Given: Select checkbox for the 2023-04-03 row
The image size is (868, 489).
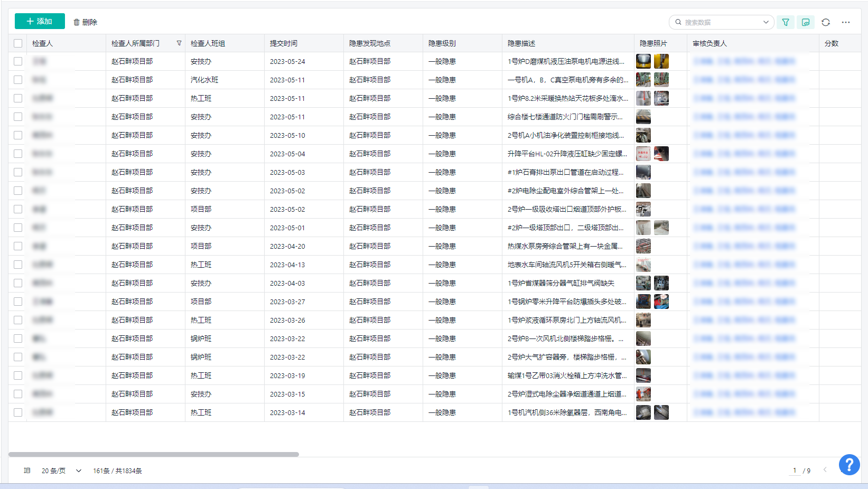Looking at the screenshot, I should pyautogui.click(x=18, y=283).
